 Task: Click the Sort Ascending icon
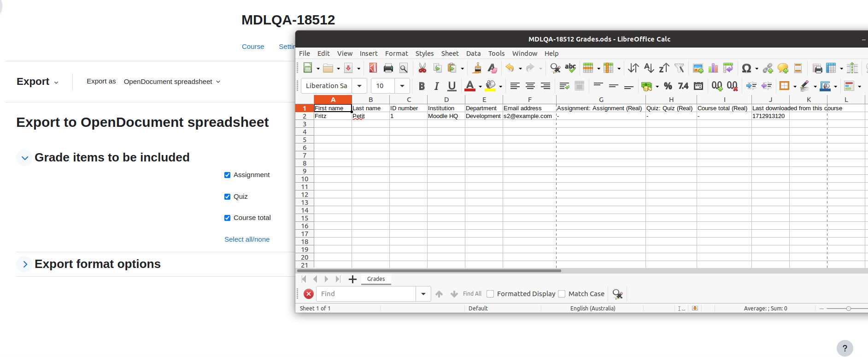649,68
